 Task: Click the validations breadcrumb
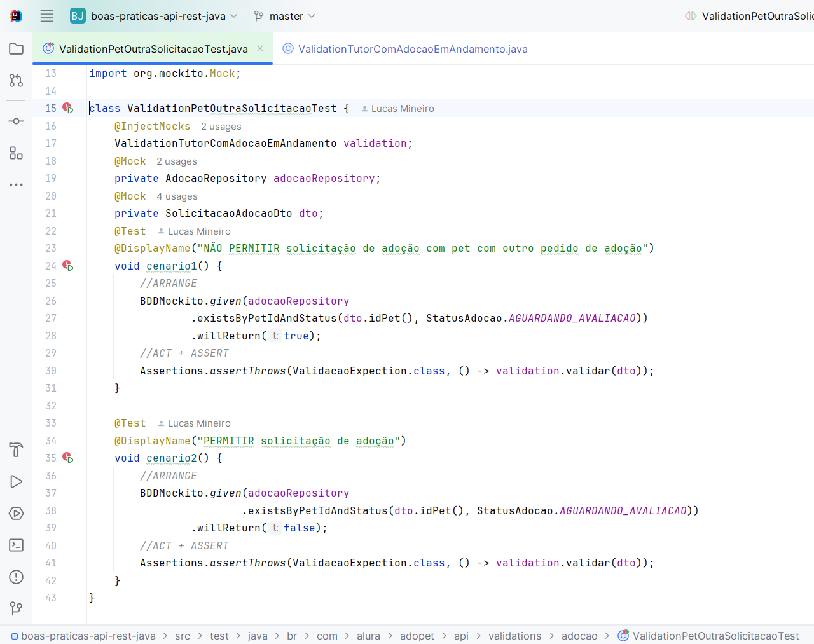click(515, 636)
